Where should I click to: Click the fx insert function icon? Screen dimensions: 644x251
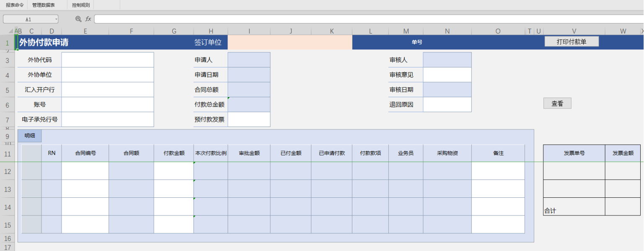coord(88,19)
